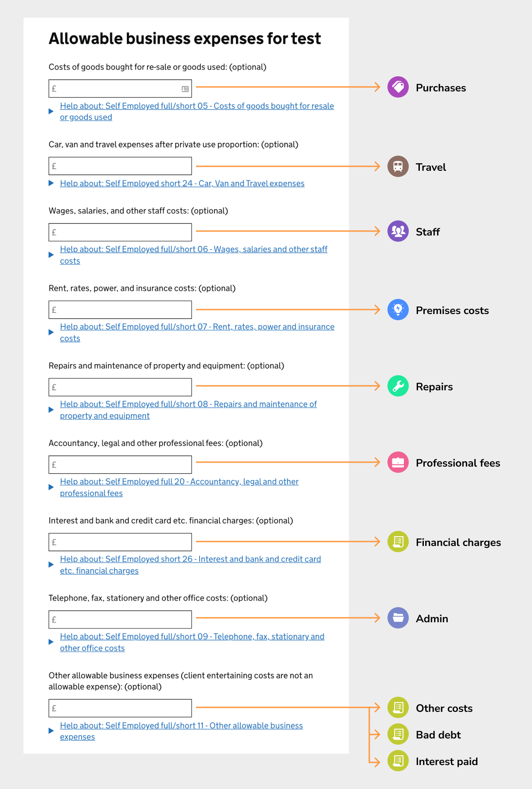Click the Financial charges document icon
The width and height of the screenshot is (532, 789).
(398, 542)
